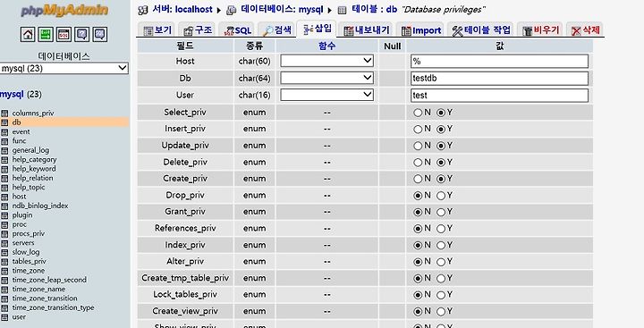Click table icon beside func
644x328 pixels.
pos(4,141)
